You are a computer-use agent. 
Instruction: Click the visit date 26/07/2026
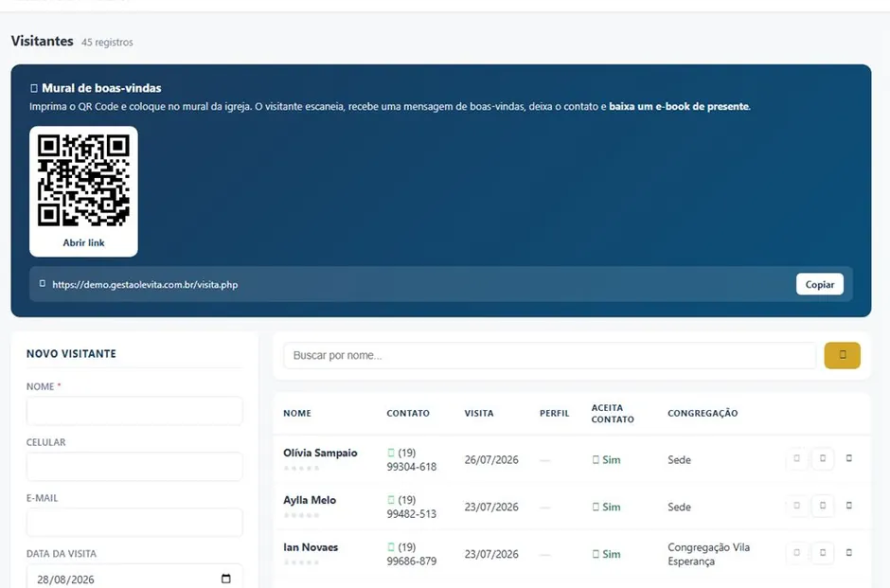491,460
